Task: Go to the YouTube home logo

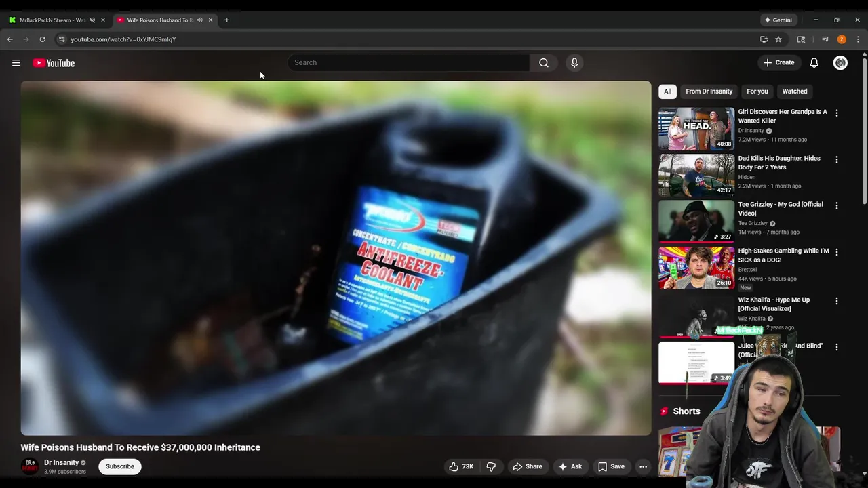Action: point(54,63)
